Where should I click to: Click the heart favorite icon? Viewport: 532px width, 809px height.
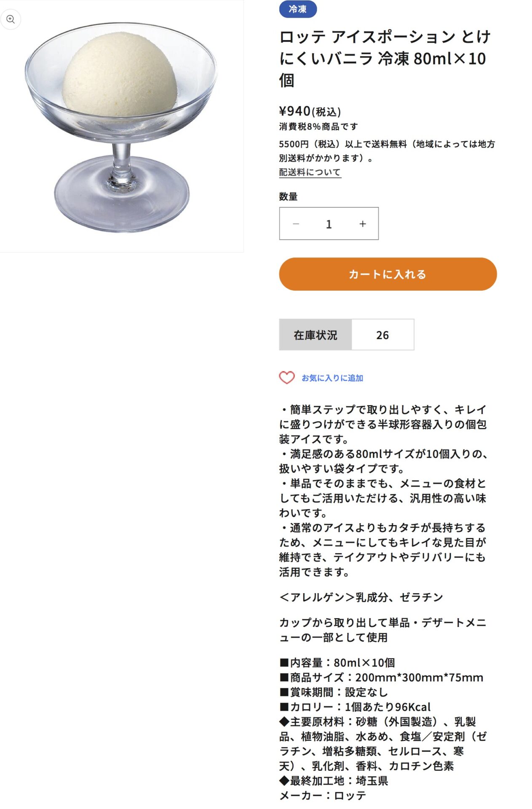pyautogui.click(x=287, y=378)
